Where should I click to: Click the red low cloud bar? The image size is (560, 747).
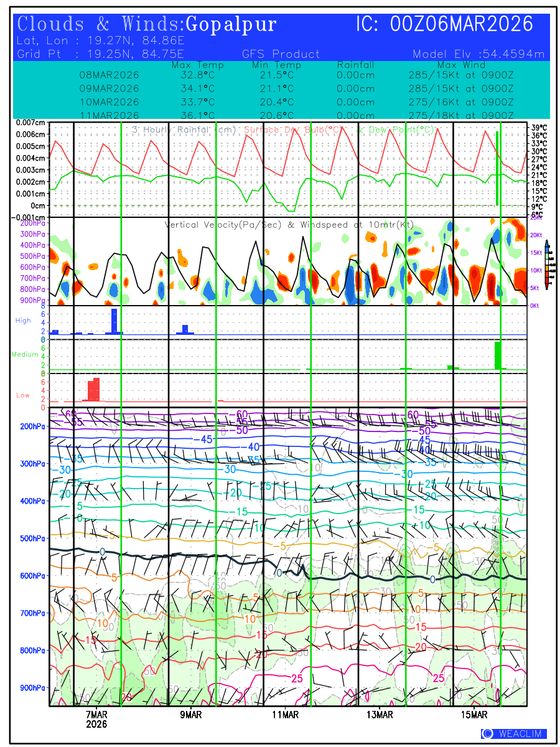click(x=93, y=390)
